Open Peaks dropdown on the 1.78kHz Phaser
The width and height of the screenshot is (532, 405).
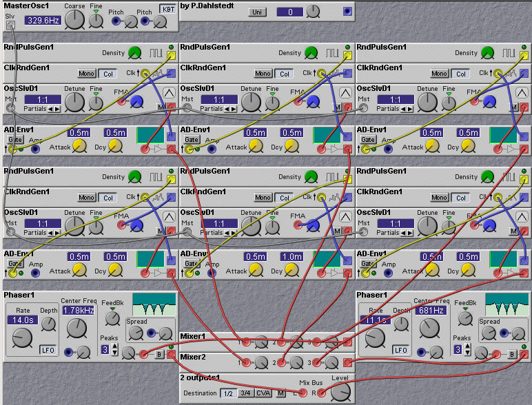click(x=105, y=349)
